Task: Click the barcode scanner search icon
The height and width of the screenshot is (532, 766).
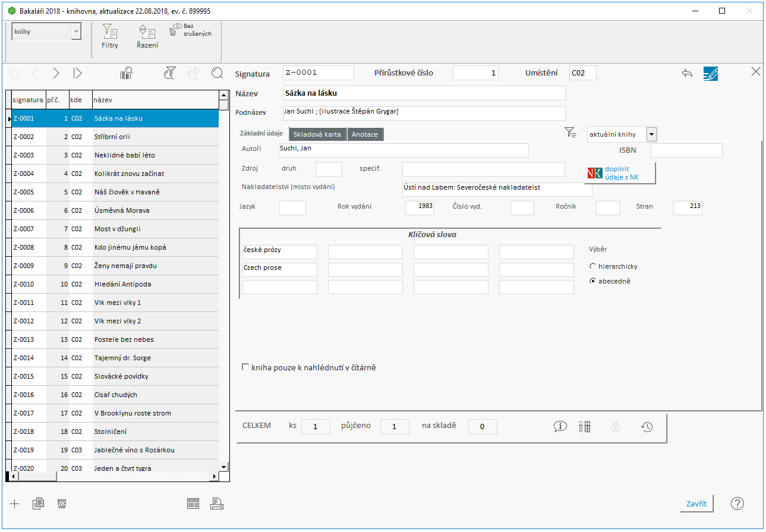Action: coord(127,73)
